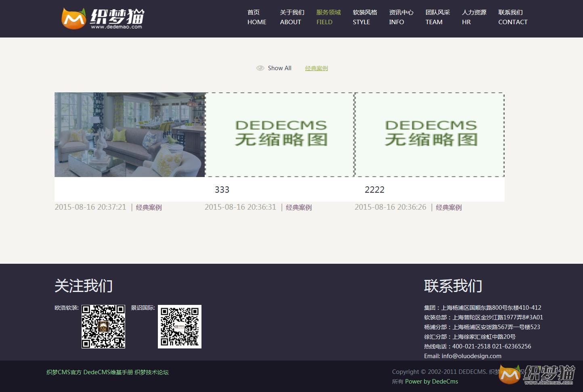The height and width of the screenshot is (392, 583).
Task: Open the 团队风采 TEAM page
Action: [x=437, y=17]
